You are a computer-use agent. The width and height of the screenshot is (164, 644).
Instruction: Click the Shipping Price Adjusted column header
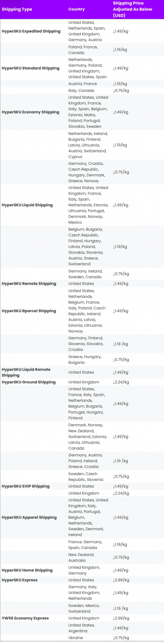pos(132,9)
